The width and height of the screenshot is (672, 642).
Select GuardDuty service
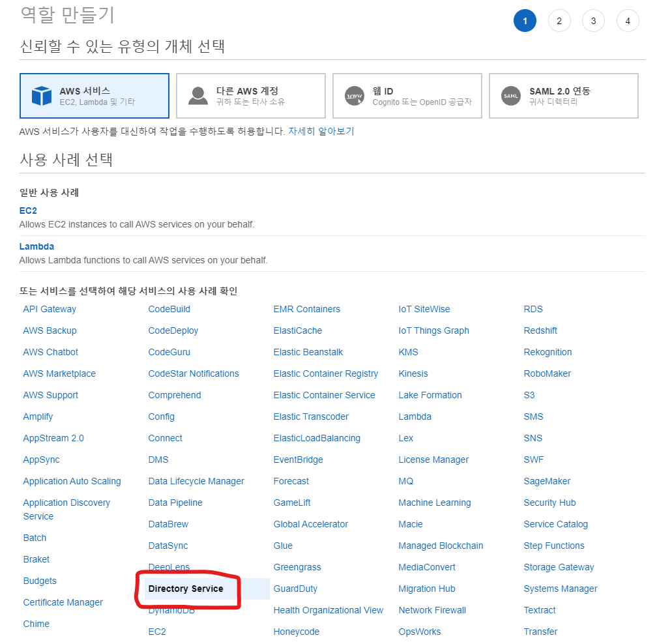pyautogui.click(x=296, y=589)
